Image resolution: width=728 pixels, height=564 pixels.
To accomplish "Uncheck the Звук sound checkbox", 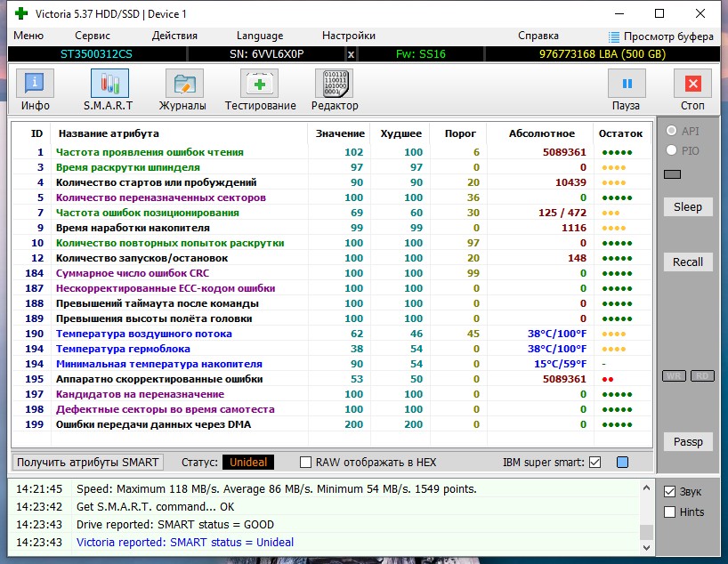I will 669,492.
